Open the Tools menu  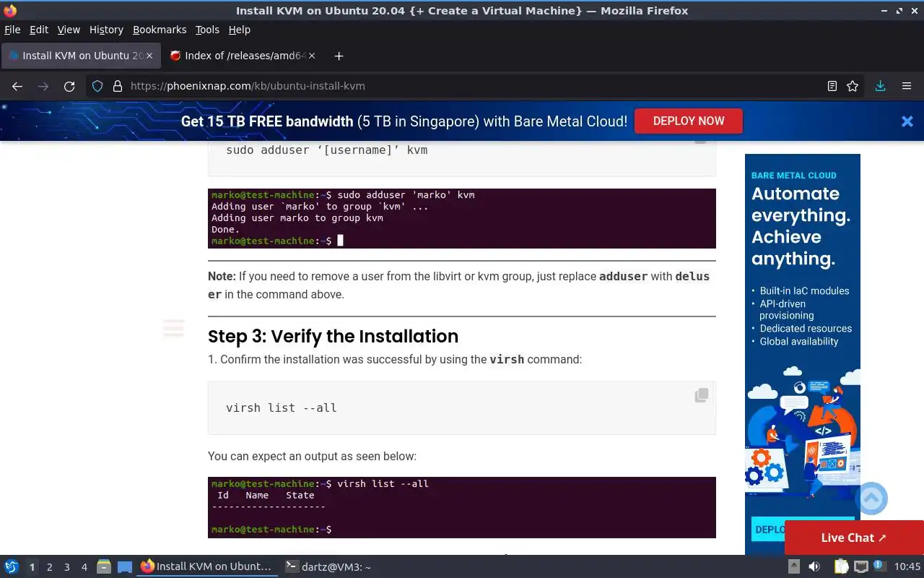pyautogui.click(x=207, y=30)
